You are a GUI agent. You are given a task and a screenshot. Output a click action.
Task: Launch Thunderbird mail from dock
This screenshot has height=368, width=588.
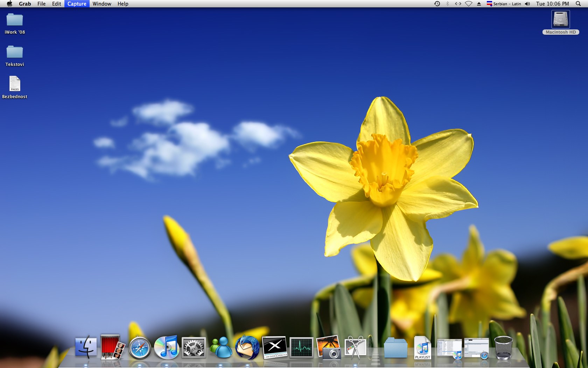[x=247, y=348]
